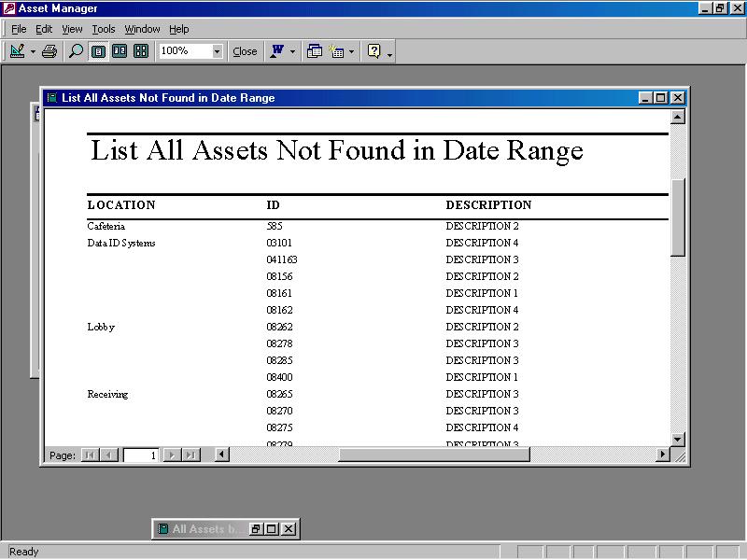Click the Database Window icon

click(x=315, y=51)
